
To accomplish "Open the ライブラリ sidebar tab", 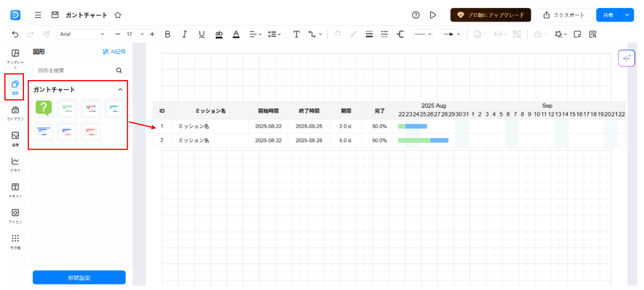I will (15, 113).
